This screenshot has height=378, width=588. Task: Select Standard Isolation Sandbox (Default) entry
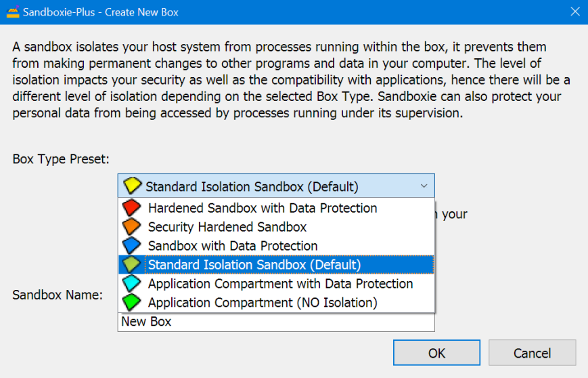pyautogui.click(x=254, y=265)
